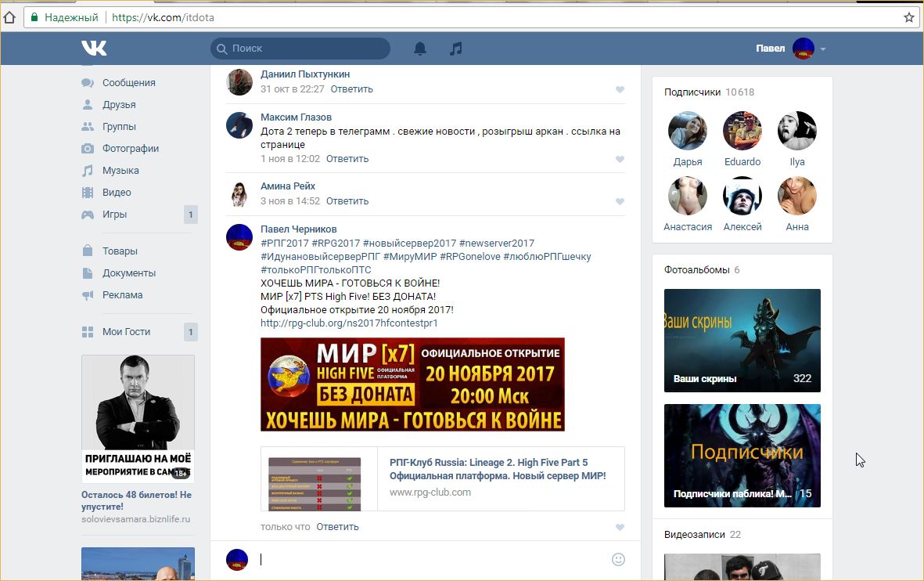This screenshot has height=581, width=924.
Task: Open Даниил Пыхтункин's name link
Action: tap(305, 74)
